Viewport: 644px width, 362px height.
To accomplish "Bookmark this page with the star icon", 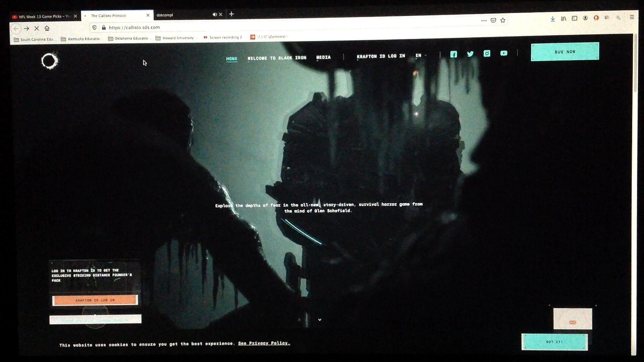I will pyautogui.click(x=503, y=20).
